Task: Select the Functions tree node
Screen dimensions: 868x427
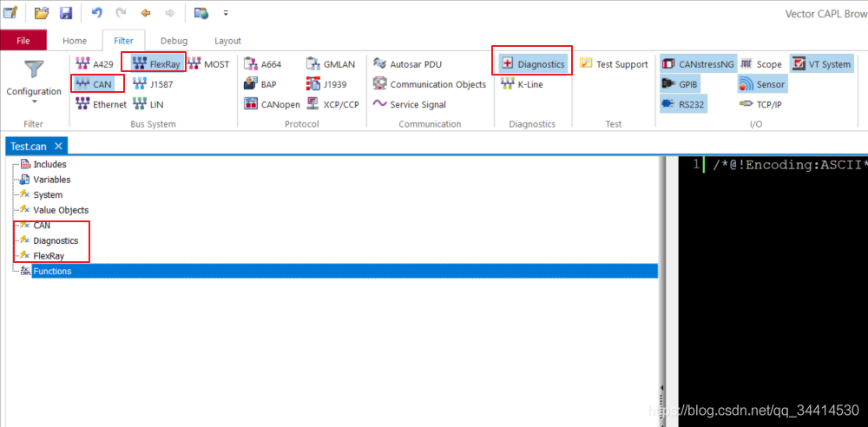Action: [345, 272]
